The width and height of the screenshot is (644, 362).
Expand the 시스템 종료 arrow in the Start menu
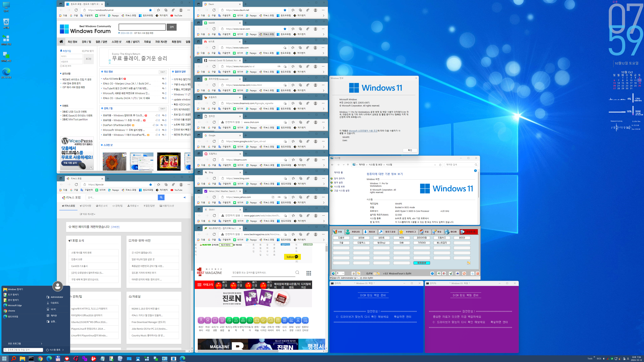63,350
